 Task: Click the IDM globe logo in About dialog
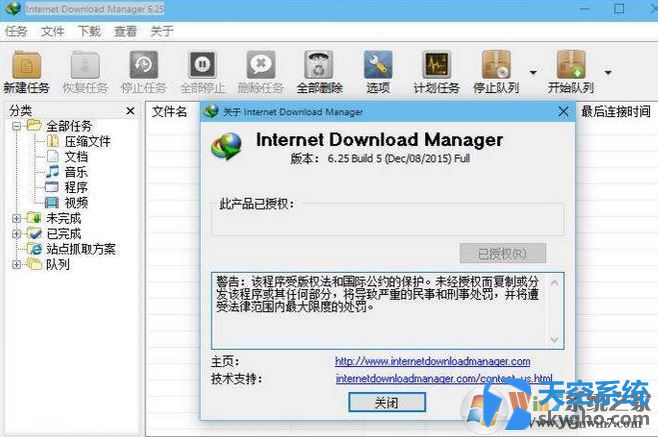[x=227, y=146]
